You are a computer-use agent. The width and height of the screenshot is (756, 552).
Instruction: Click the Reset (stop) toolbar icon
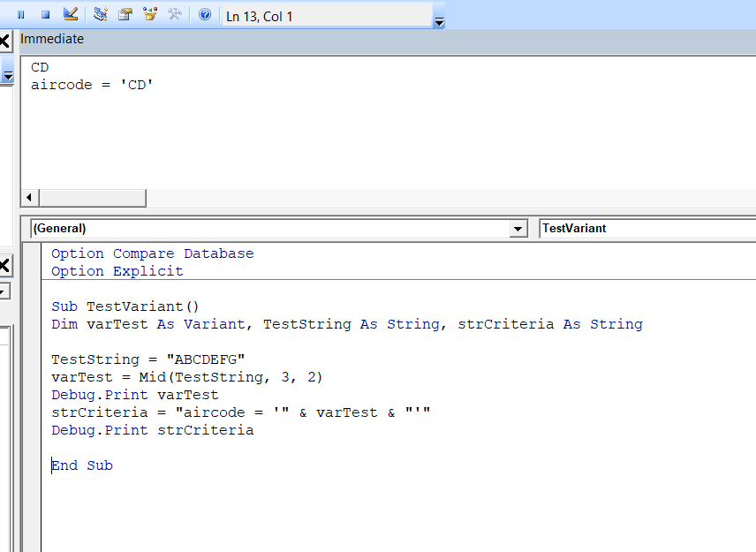pyautogui.click(x=45, y=15)
